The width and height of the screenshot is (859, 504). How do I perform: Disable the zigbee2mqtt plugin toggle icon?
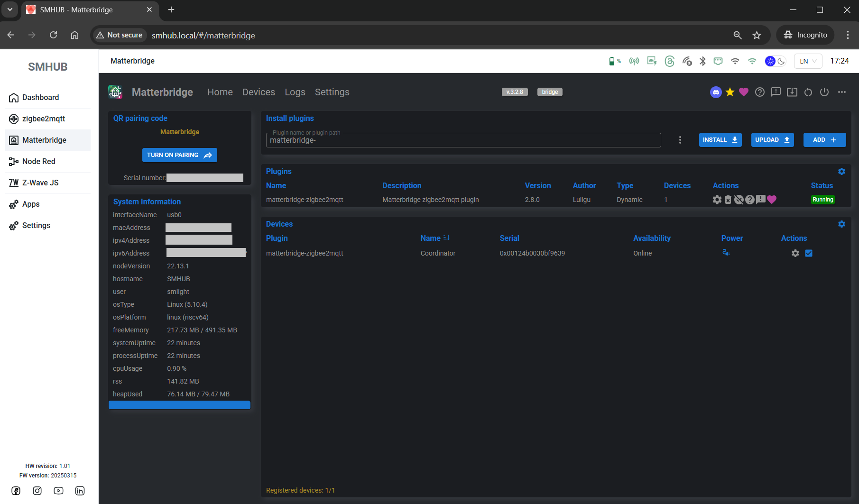(x=739, y=200)
